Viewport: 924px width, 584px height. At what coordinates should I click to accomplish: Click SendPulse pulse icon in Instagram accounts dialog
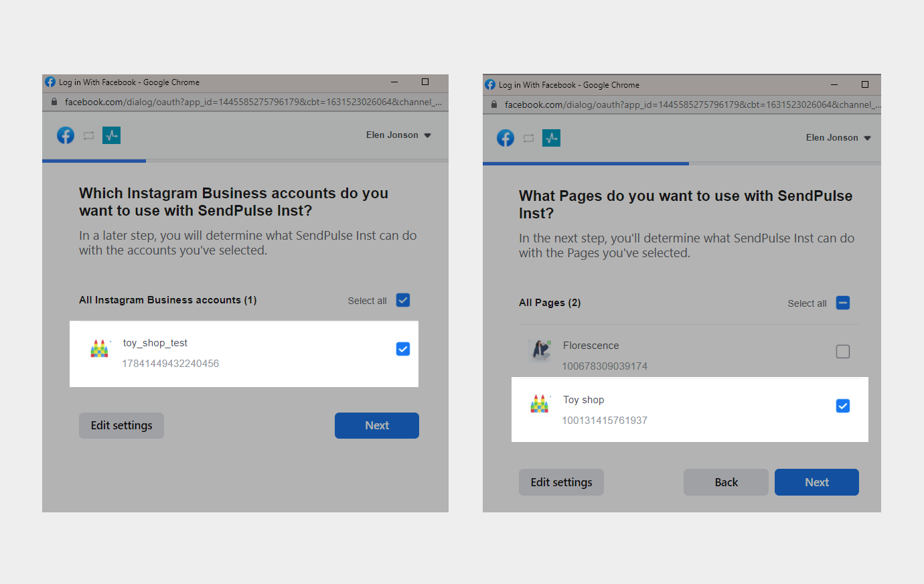(111, 135)
